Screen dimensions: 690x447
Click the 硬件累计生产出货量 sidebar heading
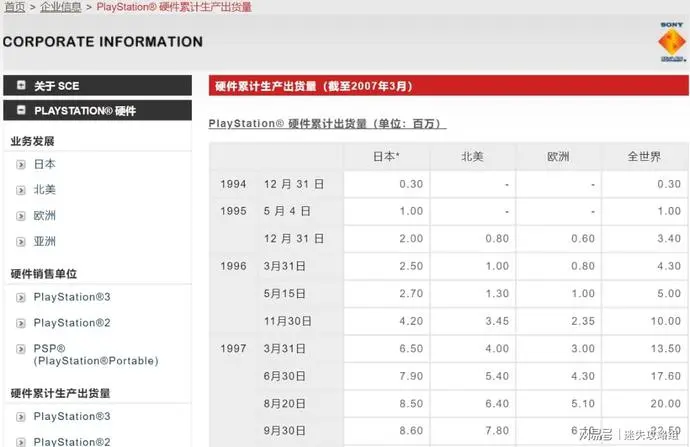coord(60,393)
